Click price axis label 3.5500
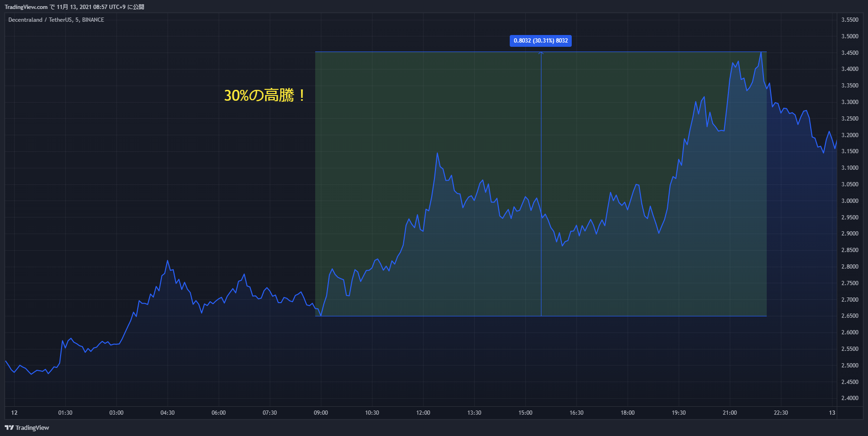 coord(850,20)
